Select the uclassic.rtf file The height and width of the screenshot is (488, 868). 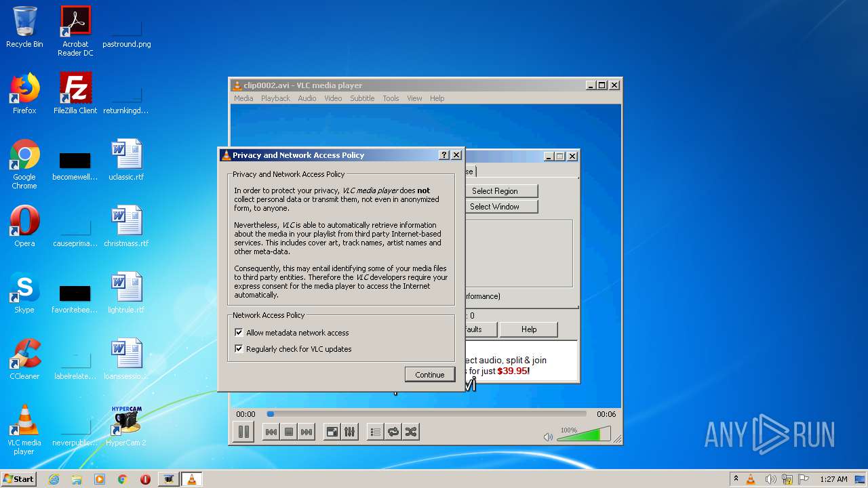pyautogui.click(x=126, y=160)
